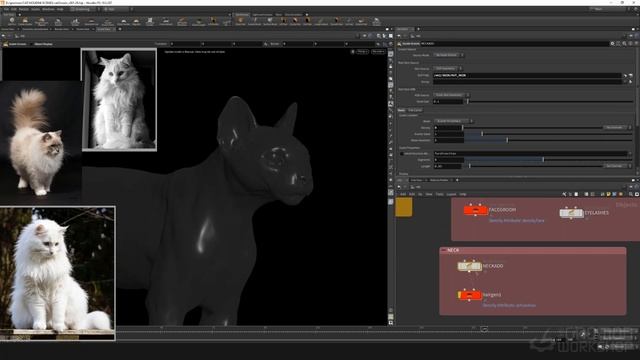
Task: Select the FACEGROOM node
Action: coord(476,210)
